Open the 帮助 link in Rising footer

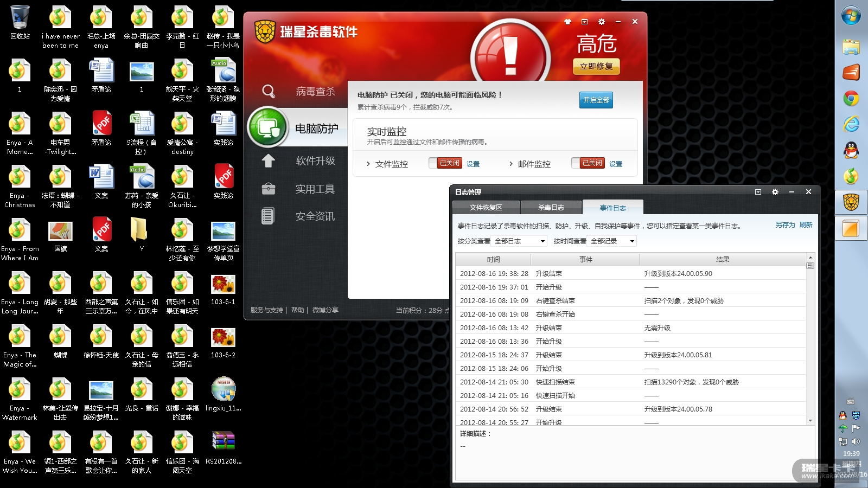pyautogui.click(x=298, y=310)
